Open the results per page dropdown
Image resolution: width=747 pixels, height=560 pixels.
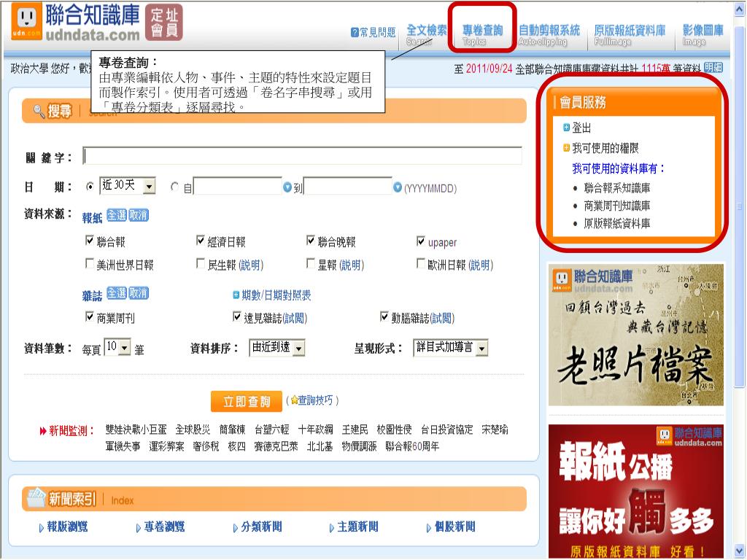coord(117,347)
